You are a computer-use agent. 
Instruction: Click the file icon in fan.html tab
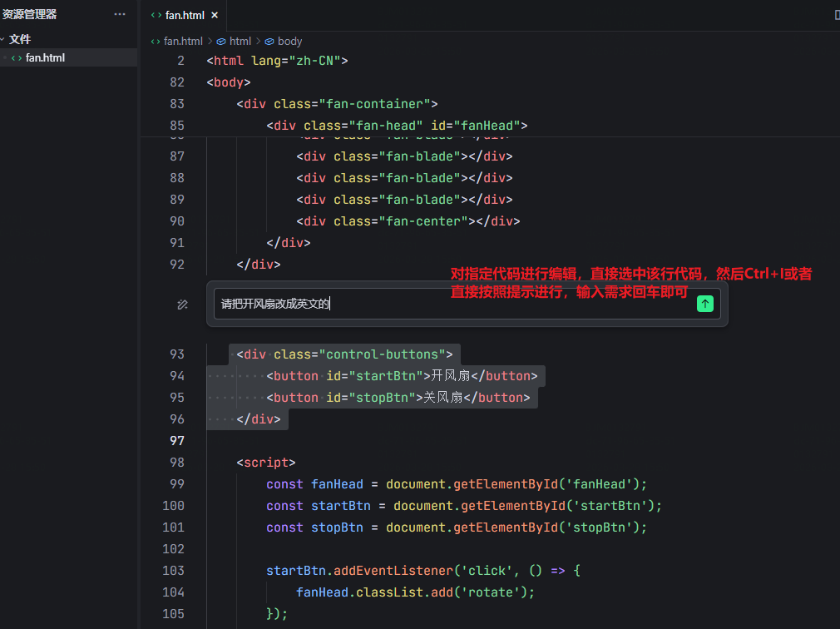tap(156, 15)
